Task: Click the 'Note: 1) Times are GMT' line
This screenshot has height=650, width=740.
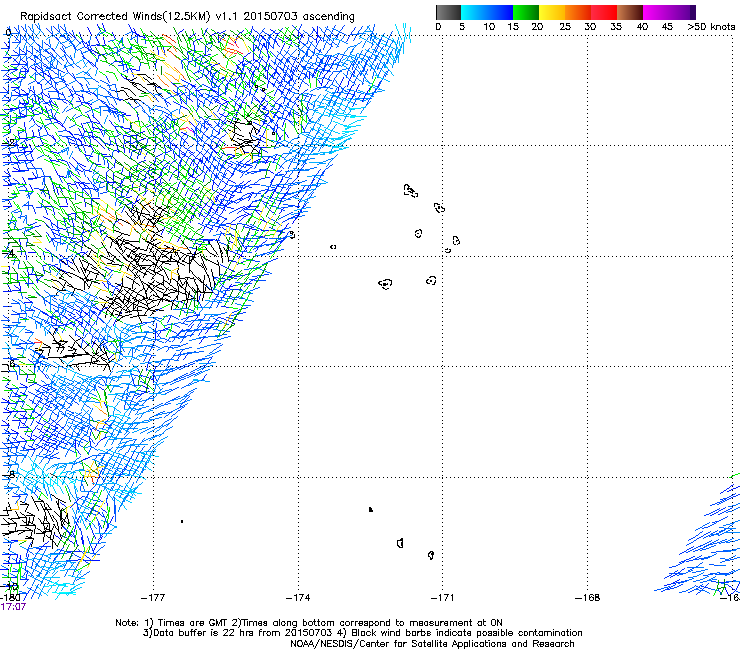Action: [x=173, y=623]
